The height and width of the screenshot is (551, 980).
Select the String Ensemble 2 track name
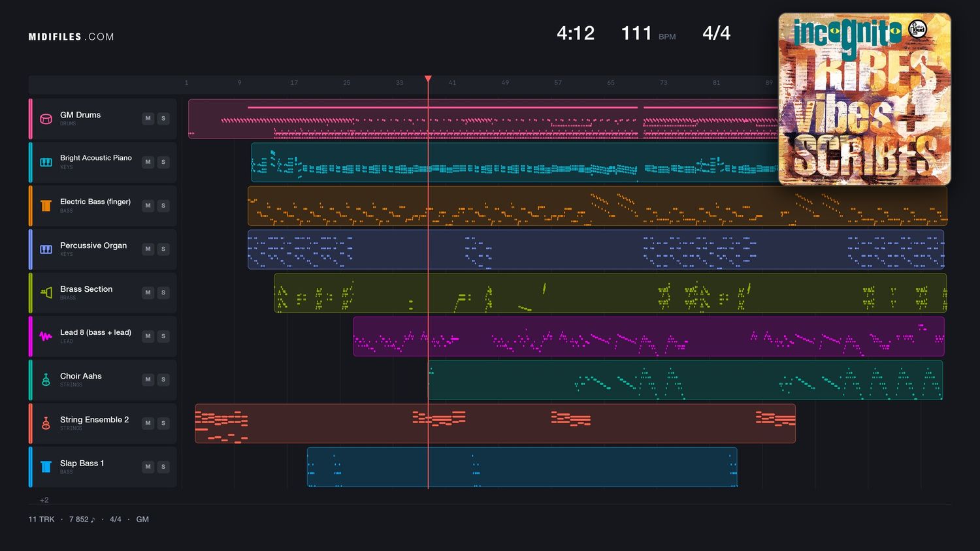pos(94,420)
